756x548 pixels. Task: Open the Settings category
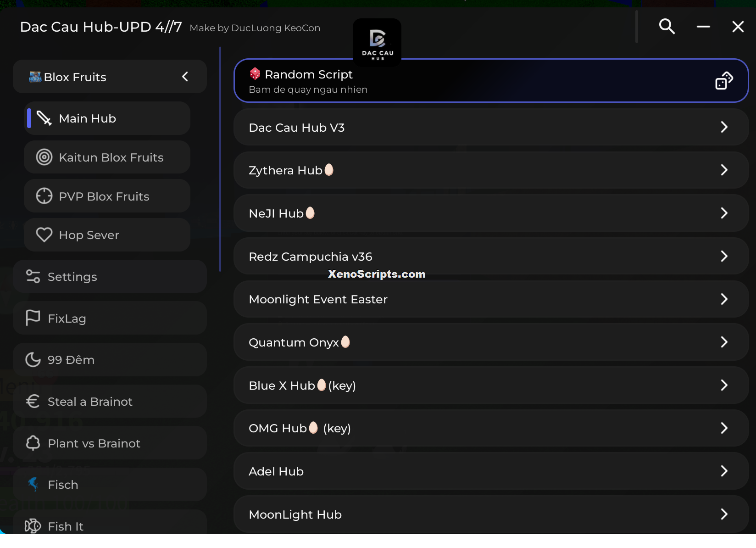(110, 276)
